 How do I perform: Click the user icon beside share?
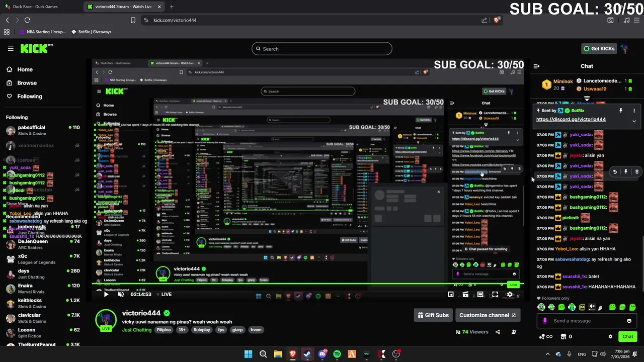pyautogui.click(x=514, y=332)
